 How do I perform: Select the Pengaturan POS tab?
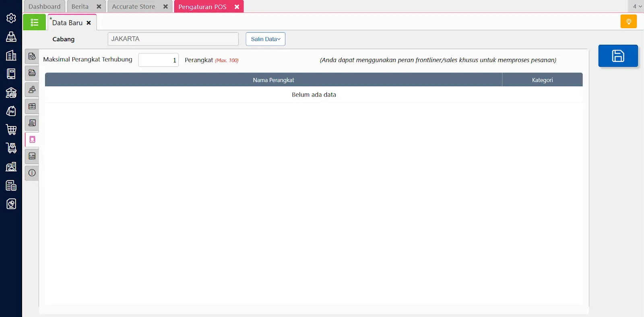coord(202,7)
